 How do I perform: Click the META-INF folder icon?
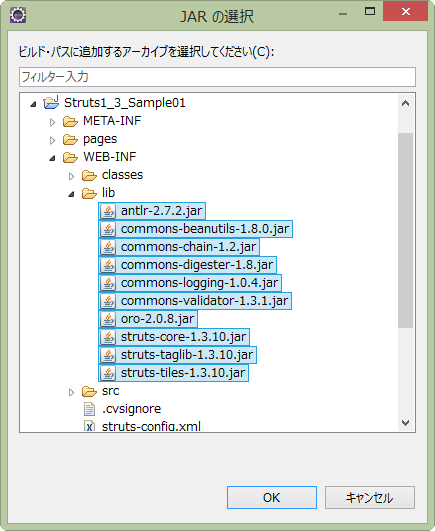[x=70, y=121]
